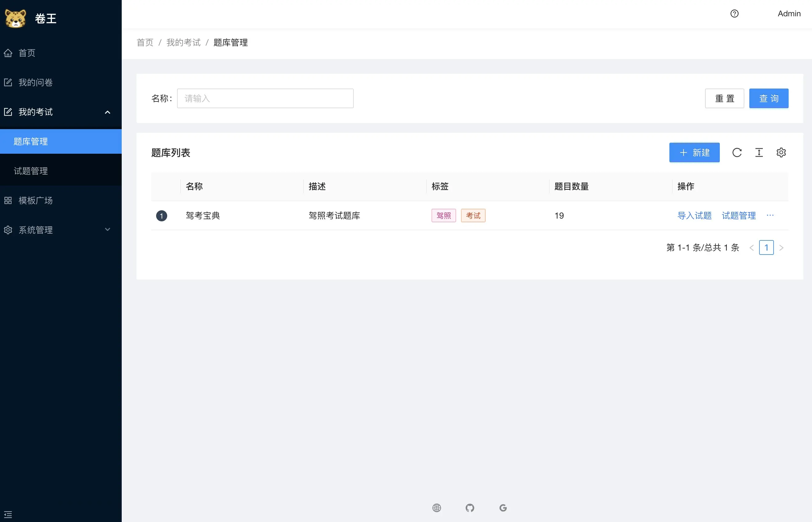
Task: Go to the next page with the pagination arrow
Action: point(782,247)
